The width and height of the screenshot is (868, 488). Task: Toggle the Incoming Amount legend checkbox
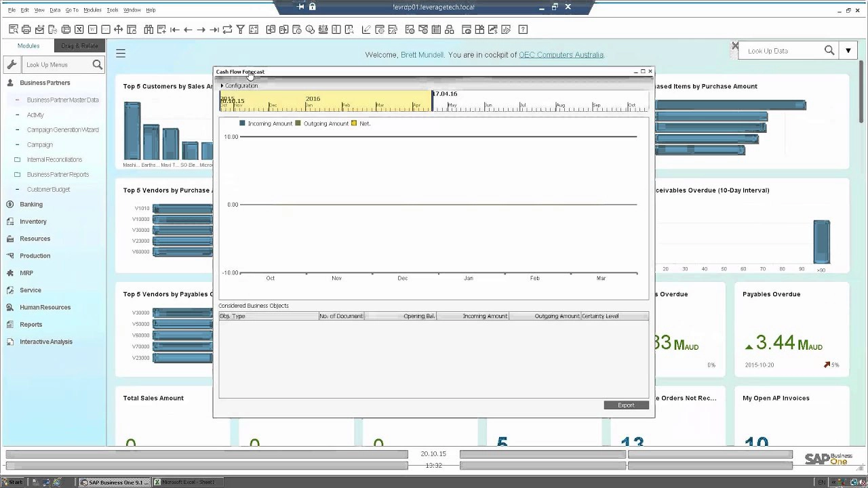click(242, 123)
